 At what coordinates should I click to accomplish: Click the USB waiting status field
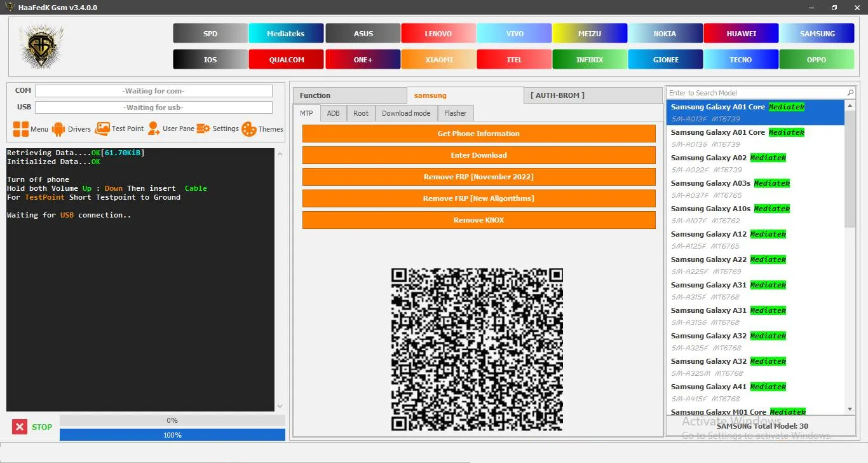(x=154, y=107)
